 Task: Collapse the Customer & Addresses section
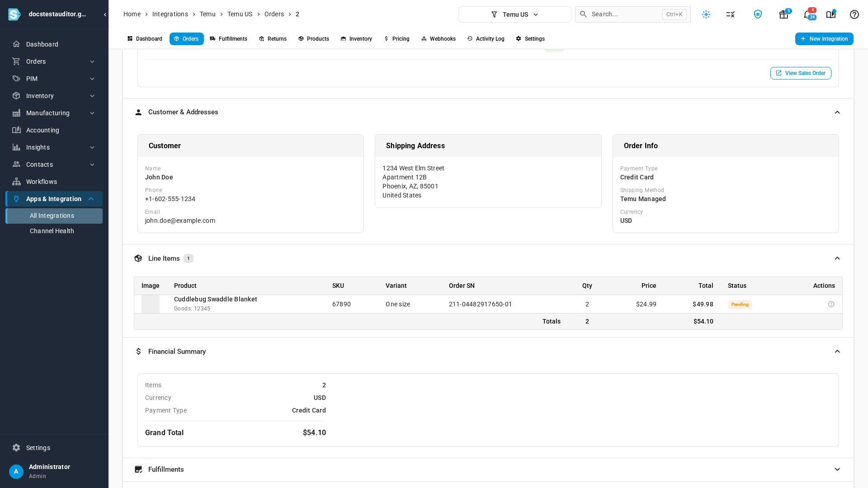(837, 113)
